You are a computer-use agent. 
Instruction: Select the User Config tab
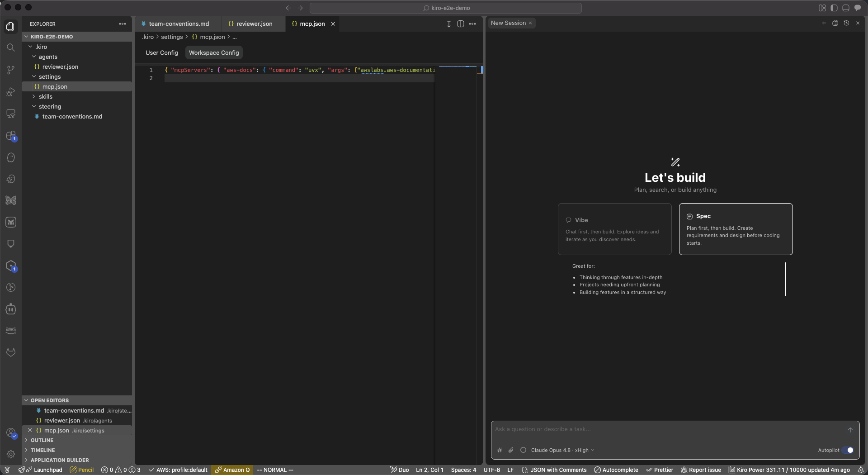click(162, 53)
